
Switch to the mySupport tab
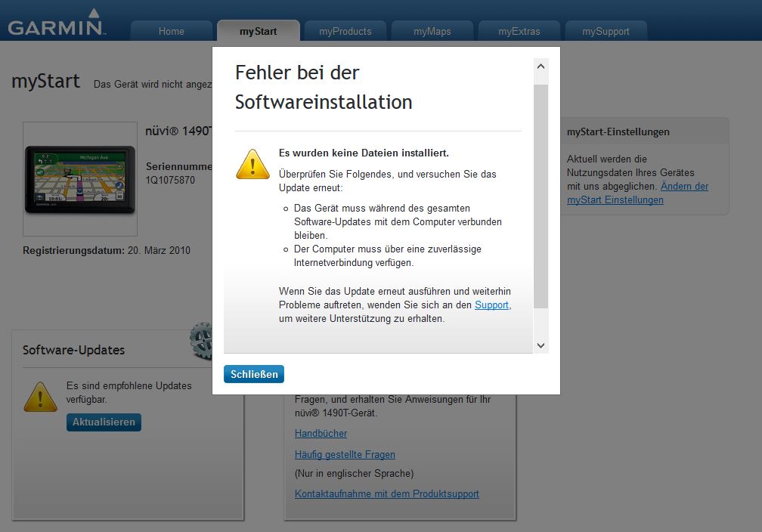click(606, 32)
